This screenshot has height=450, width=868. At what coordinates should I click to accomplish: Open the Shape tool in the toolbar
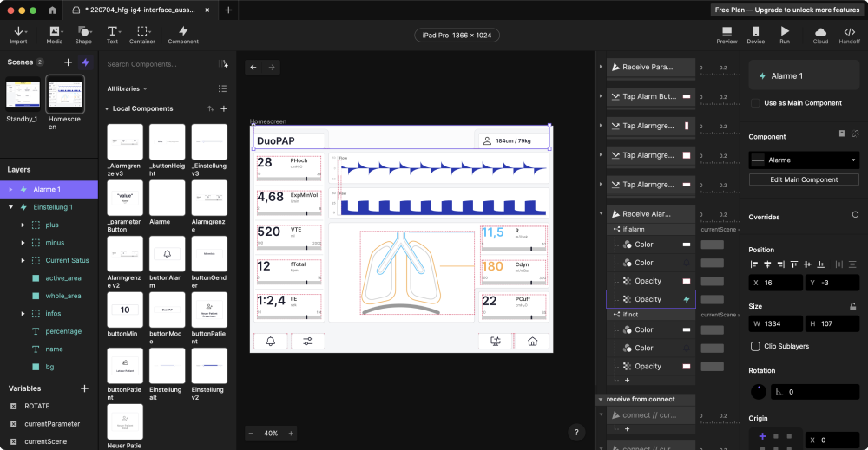pyautogui.click(x=83, y=34)
